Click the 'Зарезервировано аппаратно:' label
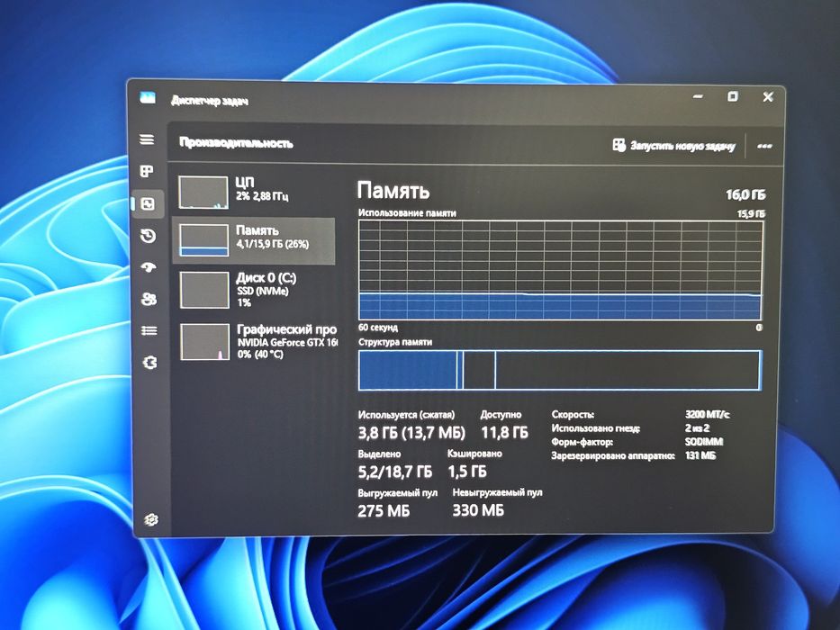 click(x=613, y=456)
